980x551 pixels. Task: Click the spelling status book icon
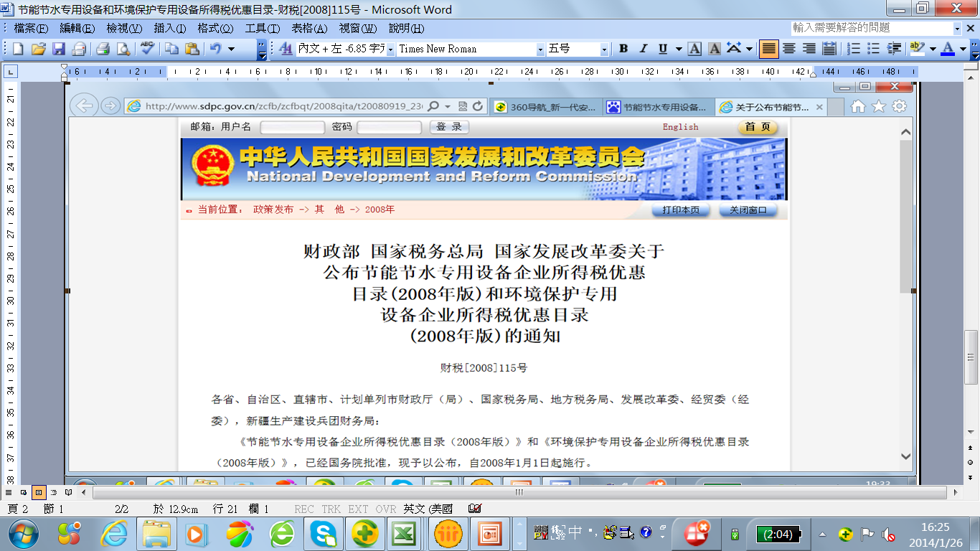474,509
